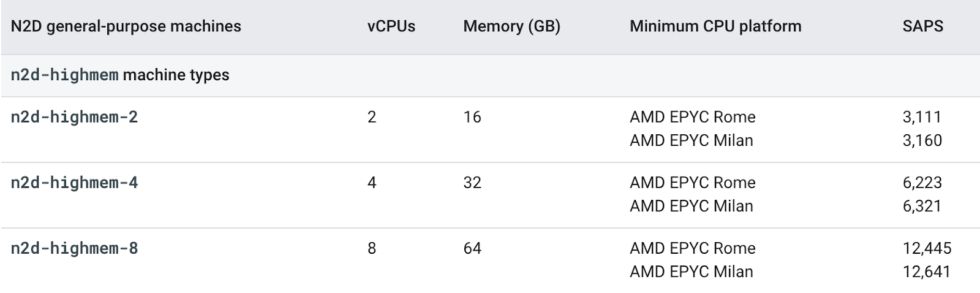Select the SAPS value 12,445
This screenshot has width=980, height=293.
[x=927, y=248]
